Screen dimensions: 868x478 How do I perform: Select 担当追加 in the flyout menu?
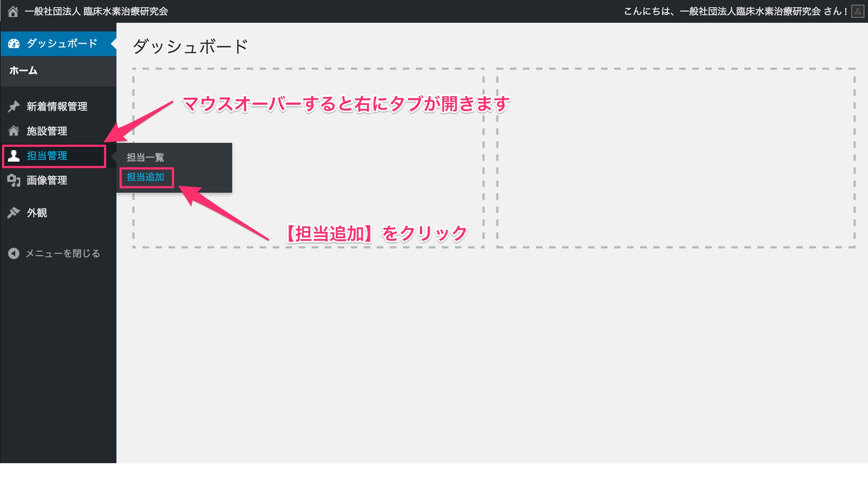(x=145, y=177)
